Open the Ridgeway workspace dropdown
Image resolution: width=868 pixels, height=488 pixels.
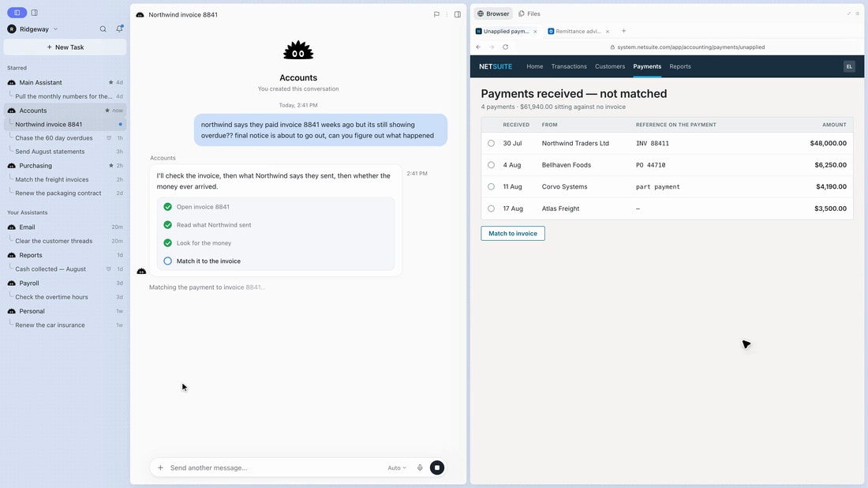click(33, 28)
